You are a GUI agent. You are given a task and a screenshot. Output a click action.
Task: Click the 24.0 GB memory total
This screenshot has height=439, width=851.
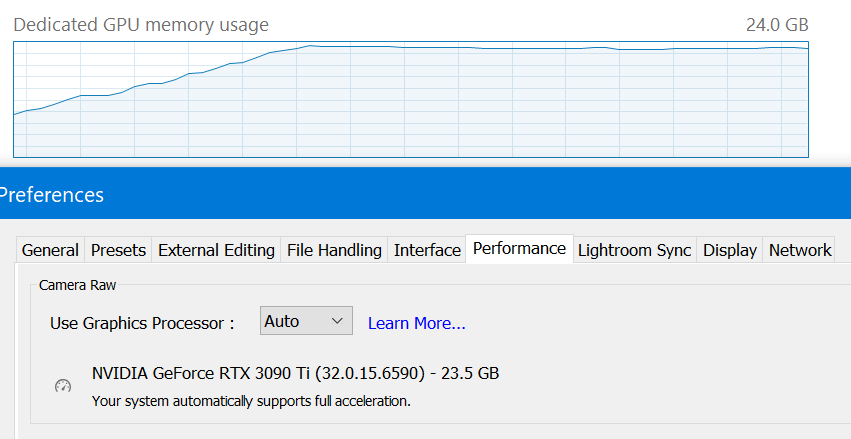(x=777, y=25)
